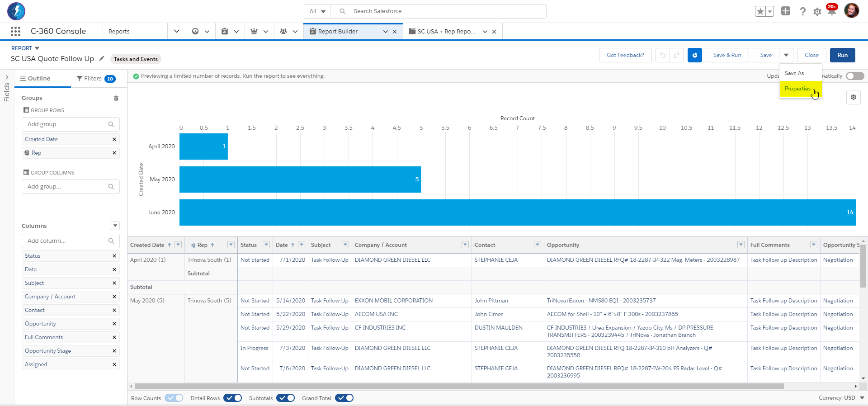Toggle the chart display button
The width and height of the screenshot is (868, 406).
click(695, 55)
